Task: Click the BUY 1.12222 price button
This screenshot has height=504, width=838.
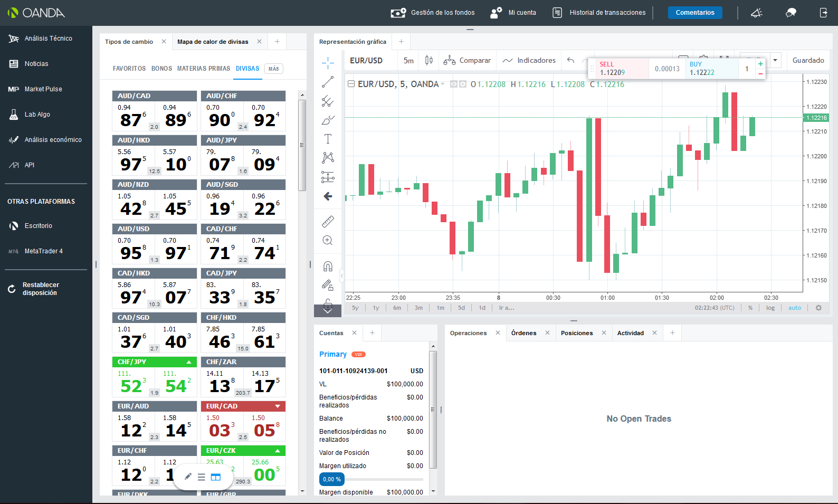Action: pos(712,69)
